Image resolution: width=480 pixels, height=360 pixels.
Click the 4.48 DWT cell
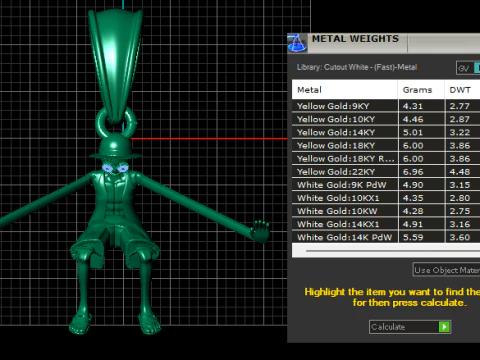(463, 172)
